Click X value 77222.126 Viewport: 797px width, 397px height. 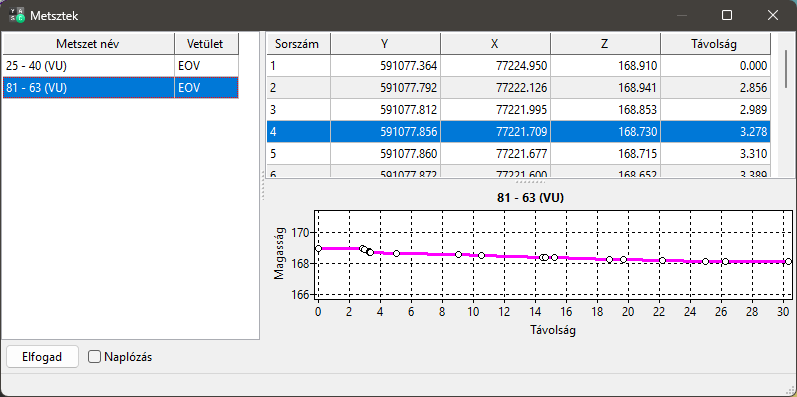(522, 87)
